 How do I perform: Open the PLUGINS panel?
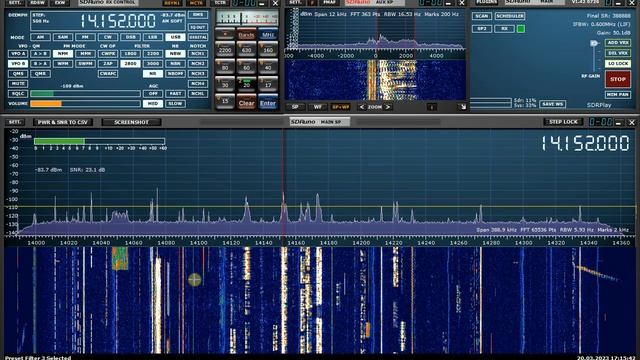[487, 2]
